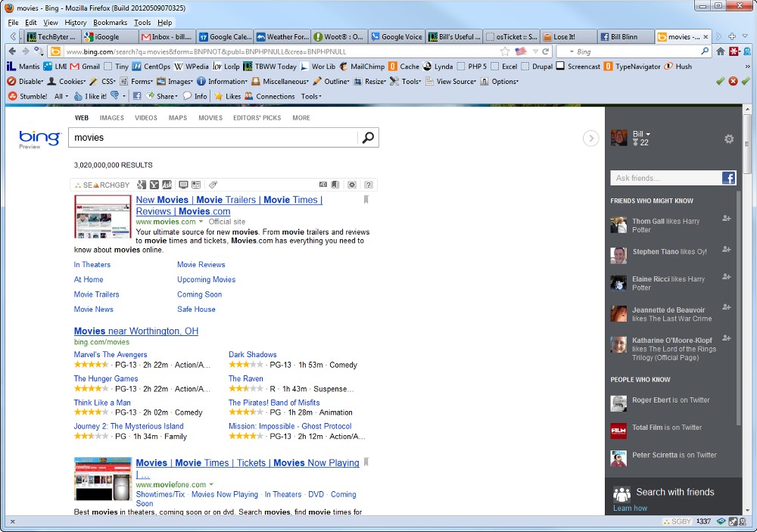Add Thom Gall friend icon
Viewport: 757px width, 532px height.
click(726, 219)
